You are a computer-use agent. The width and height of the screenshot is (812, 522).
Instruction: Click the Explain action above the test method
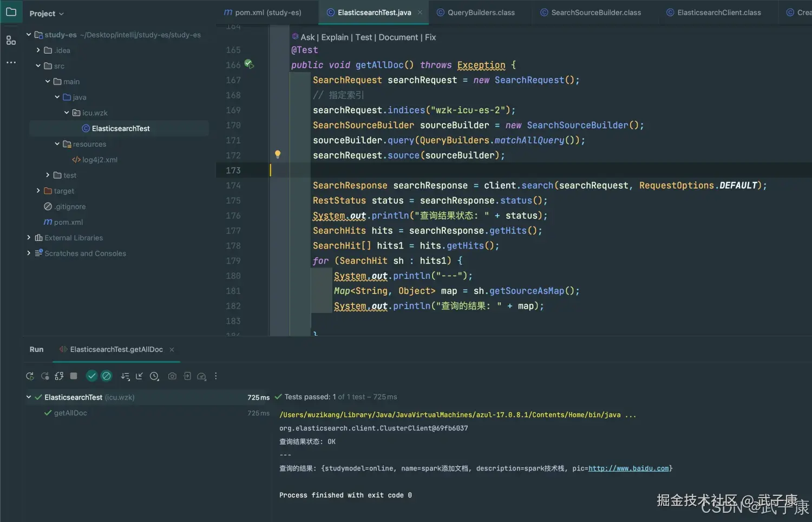[335, 37]
